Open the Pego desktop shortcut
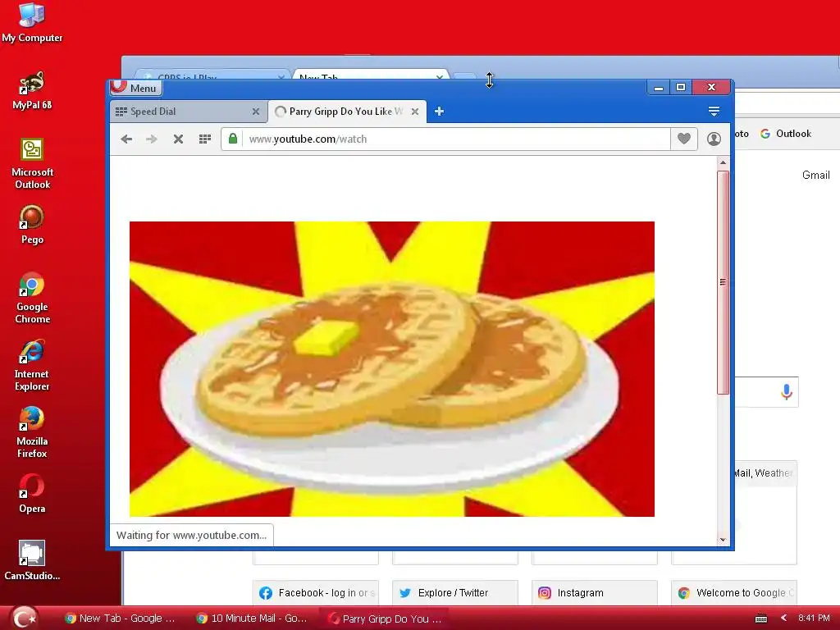The height and width of the screenshot is (630, 840). coord(32,225)
